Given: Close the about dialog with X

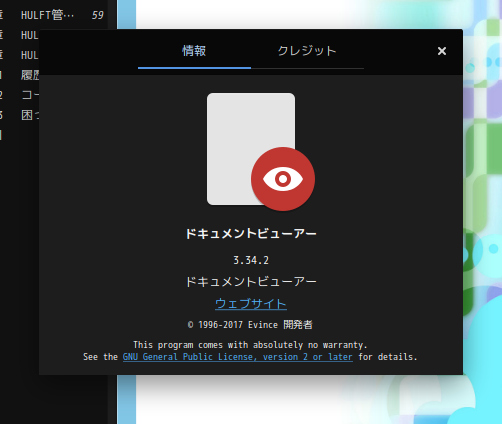Looking at the screenshot, I should tap(442, 51).
